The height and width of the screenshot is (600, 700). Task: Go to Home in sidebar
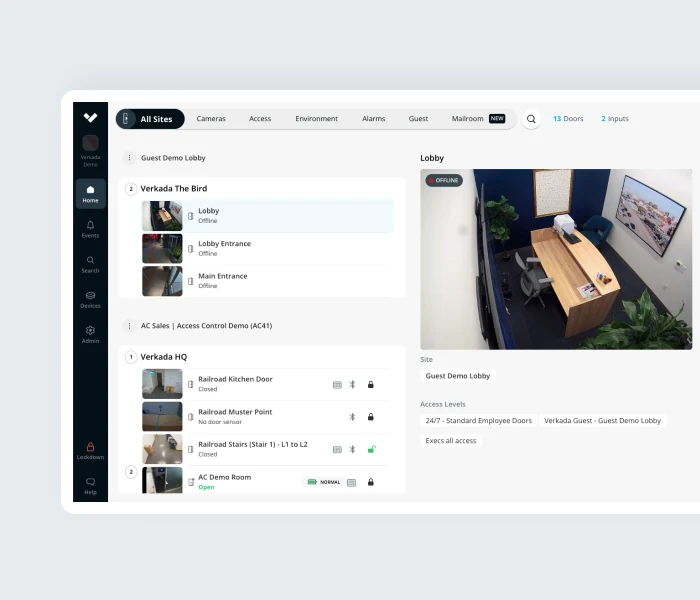[x=91, y=194]
